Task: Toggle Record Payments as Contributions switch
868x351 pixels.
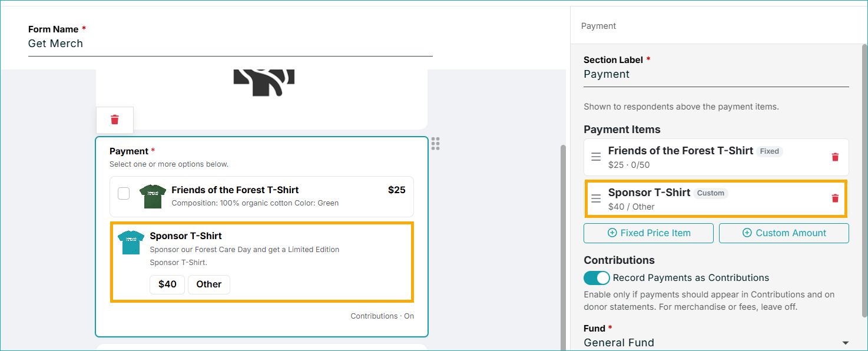Action: point(597,278)
